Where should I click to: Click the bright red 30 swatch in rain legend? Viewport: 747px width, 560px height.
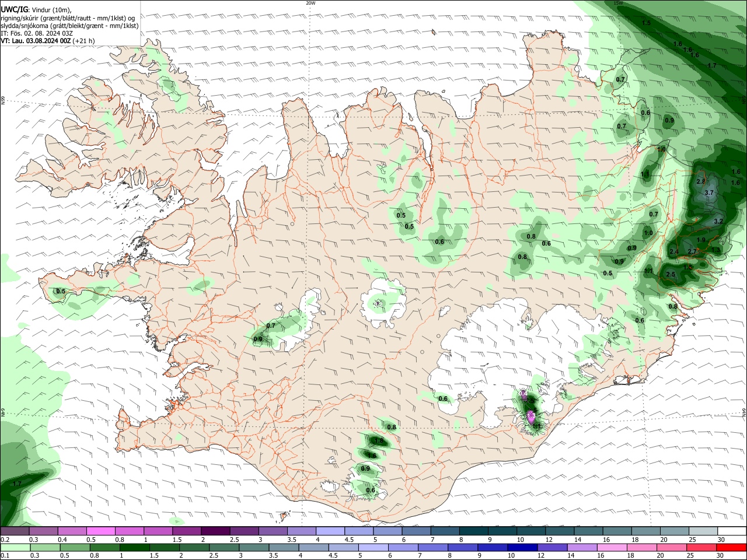click(x=731, y=547)
